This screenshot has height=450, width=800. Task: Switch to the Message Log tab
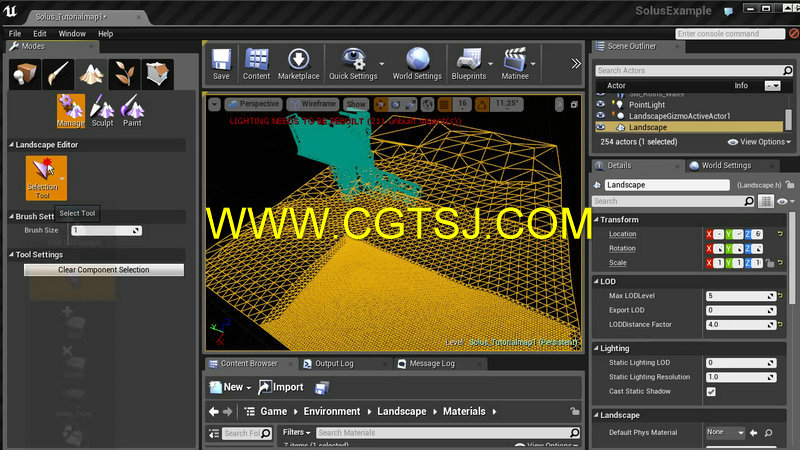[x=432, y=364]
